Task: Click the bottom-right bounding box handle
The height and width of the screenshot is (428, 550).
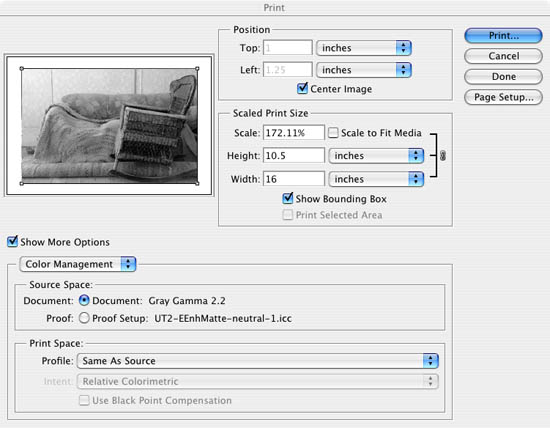Action: 197,183
